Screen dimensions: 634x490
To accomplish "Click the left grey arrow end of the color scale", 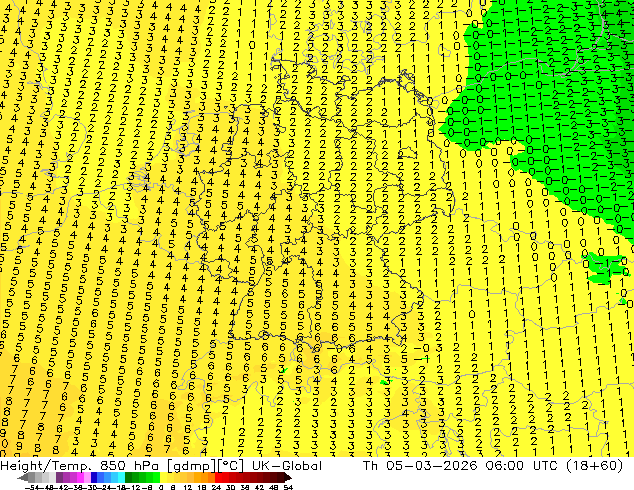I will tap(22, 478).
